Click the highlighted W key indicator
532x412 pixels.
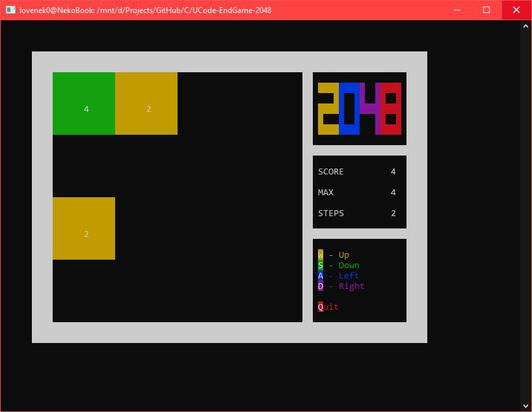point(321,254)
